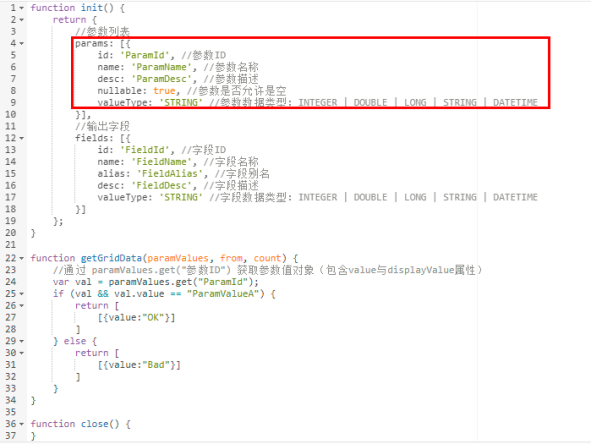Viewport: 591px width, 444px height.
Task: Collapse the if block fold arrow on line 25
Action: click(21, 294)
